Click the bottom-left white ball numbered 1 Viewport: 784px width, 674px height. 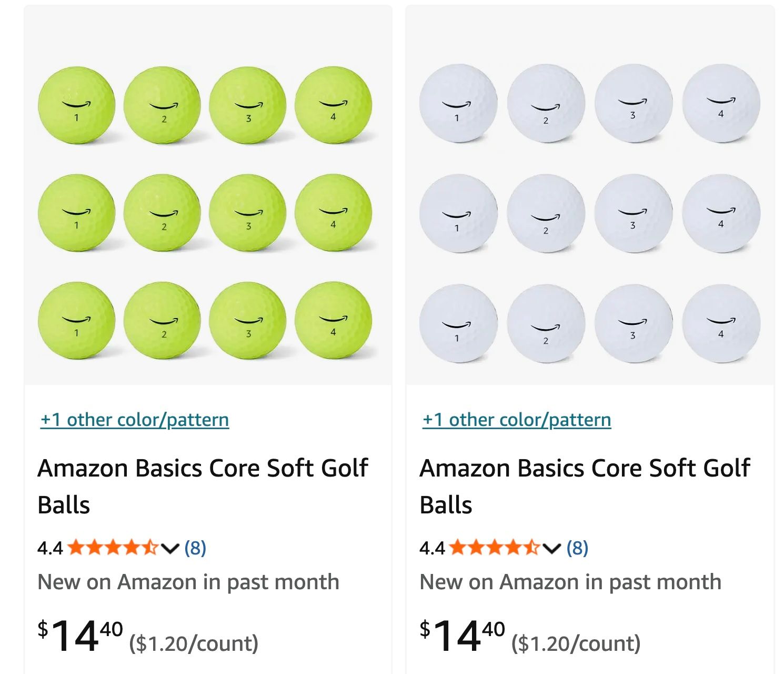458,323
